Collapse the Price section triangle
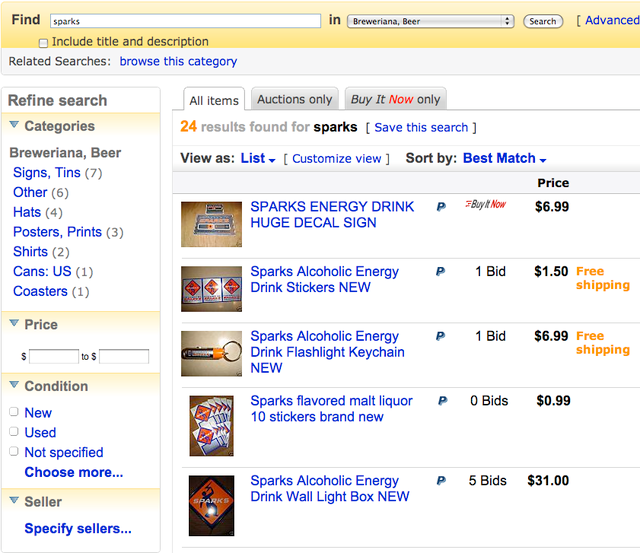Image resolution: width=640 pixels, height=553 pixels. click(14, 323)
